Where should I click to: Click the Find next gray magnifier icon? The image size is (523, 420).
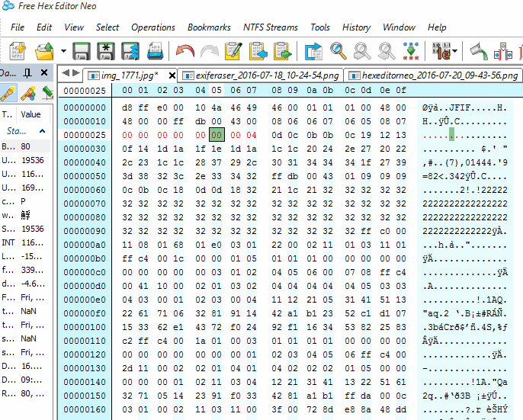tap(387, 51)
